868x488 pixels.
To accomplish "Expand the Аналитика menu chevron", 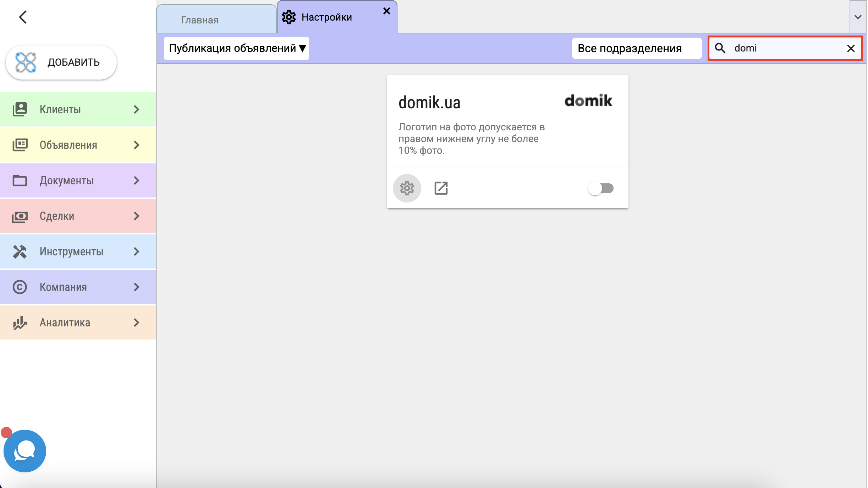I will (x=137, y=322).
